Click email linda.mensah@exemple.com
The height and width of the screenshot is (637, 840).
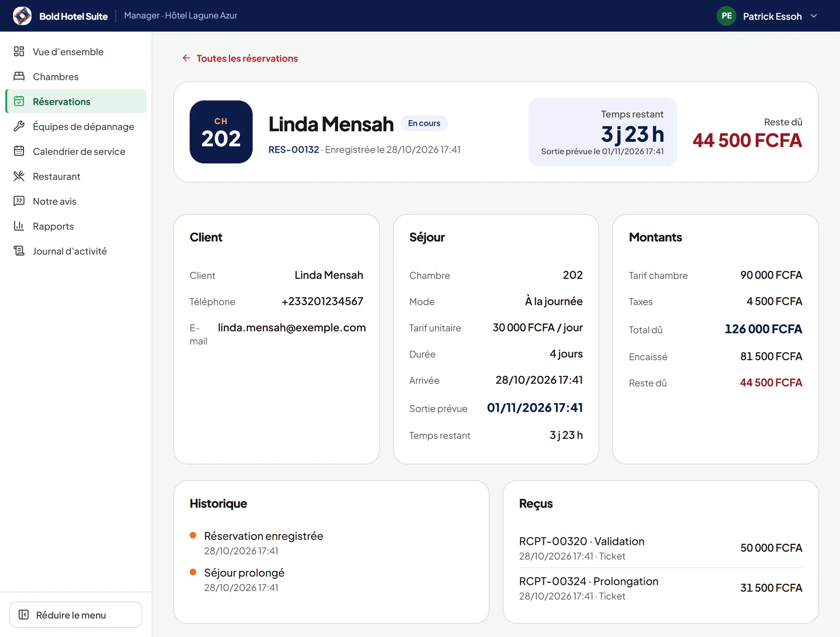pos(292,327)
